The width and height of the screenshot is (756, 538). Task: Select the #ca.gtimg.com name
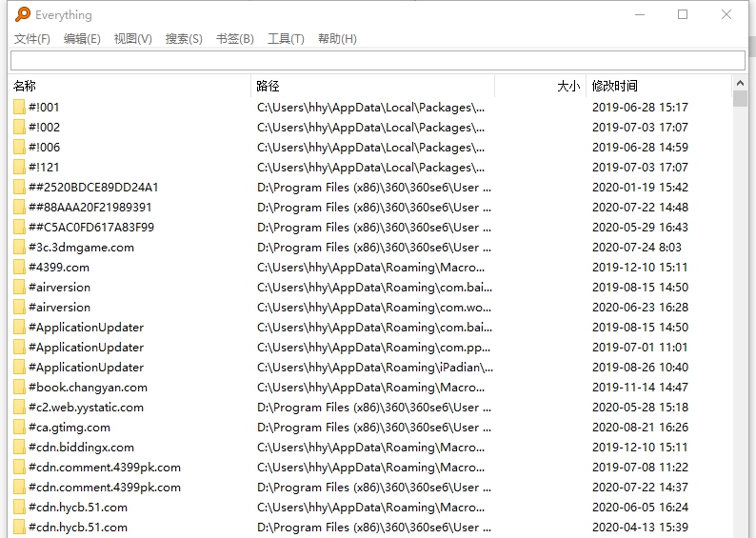(x=70, y=428)
